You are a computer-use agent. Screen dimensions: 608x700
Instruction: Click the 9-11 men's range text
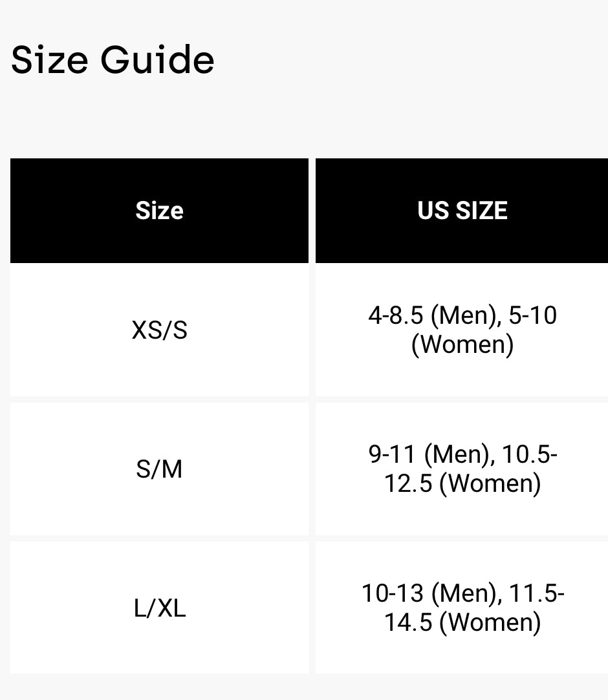click(393, 455)
